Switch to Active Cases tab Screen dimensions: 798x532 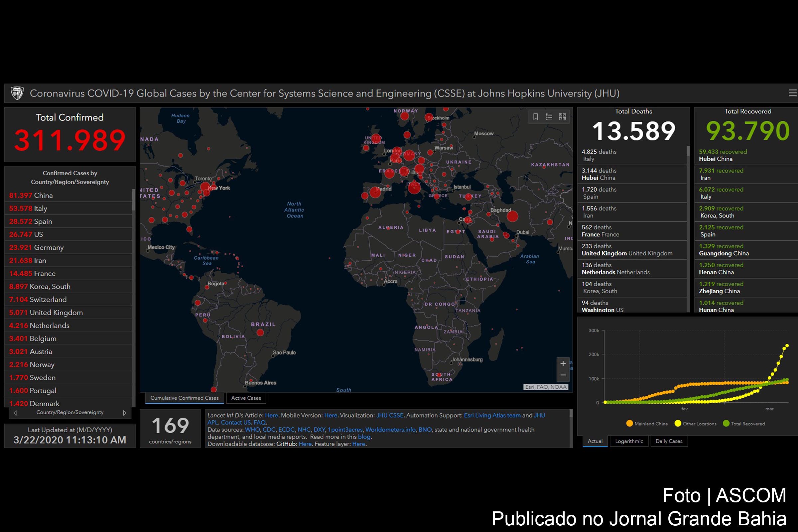[246, 398]
